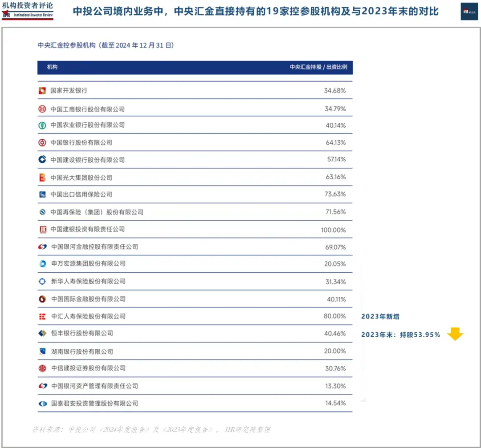Click the 71.56% value for 中国再保险
This screenshot has height=448, width=481.
coord(336,212)
